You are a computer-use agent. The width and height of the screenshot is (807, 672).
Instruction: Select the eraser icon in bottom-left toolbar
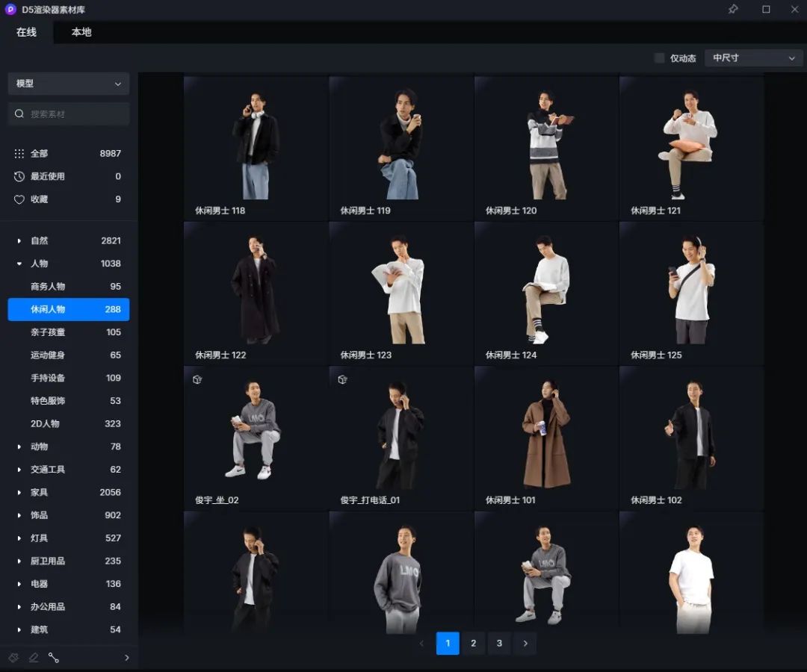(34, 658)
